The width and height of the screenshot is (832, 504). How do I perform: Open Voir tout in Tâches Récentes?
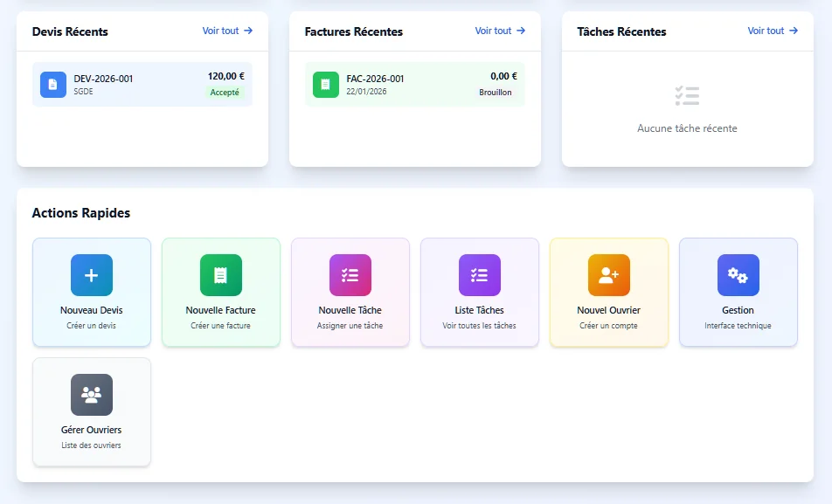(773, 31)
